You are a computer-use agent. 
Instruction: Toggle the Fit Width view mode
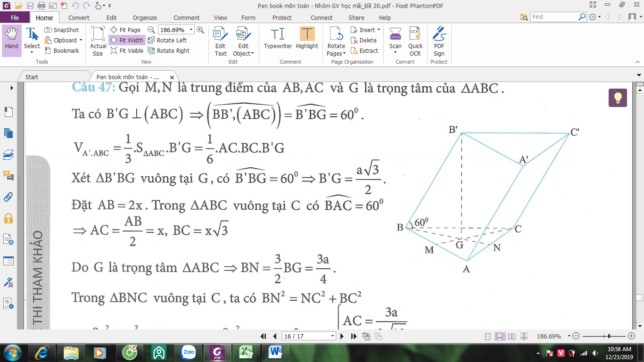point(127,40)
